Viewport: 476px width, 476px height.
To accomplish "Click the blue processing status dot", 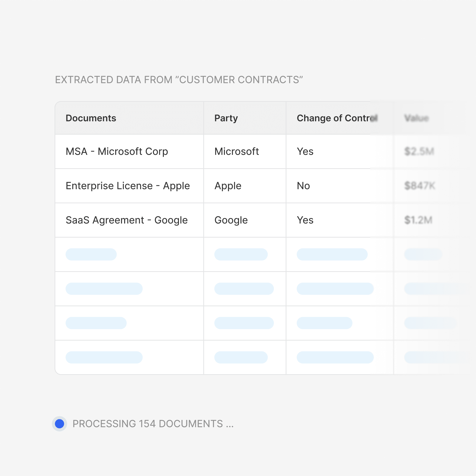I will pyautogui.click(x=59, y=424).
